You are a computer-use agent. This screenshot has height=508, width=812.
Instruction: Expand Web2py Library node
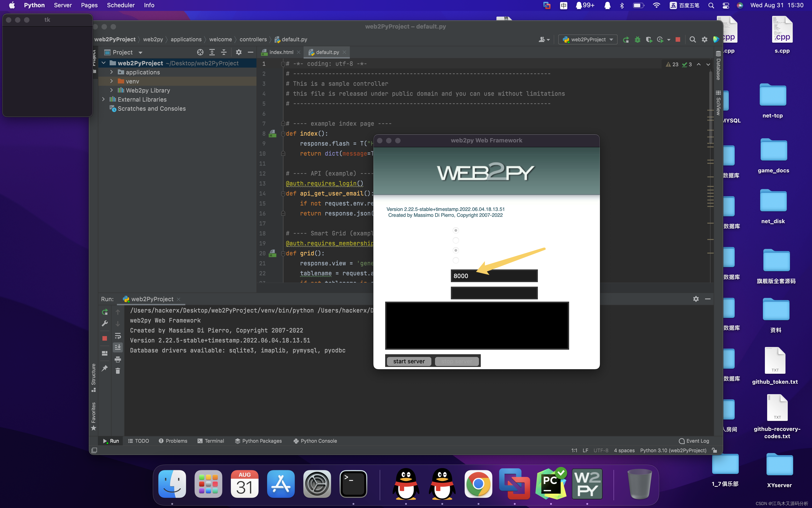[111, 90]
